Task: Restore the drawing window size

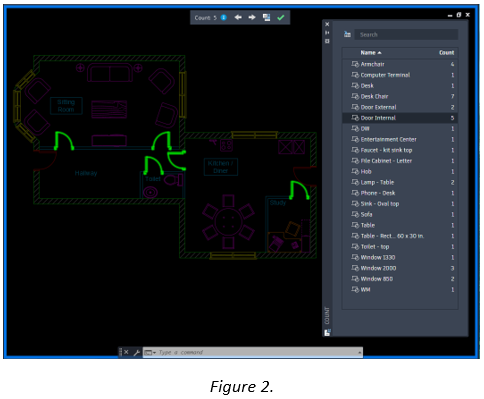Action: (459, 15)
